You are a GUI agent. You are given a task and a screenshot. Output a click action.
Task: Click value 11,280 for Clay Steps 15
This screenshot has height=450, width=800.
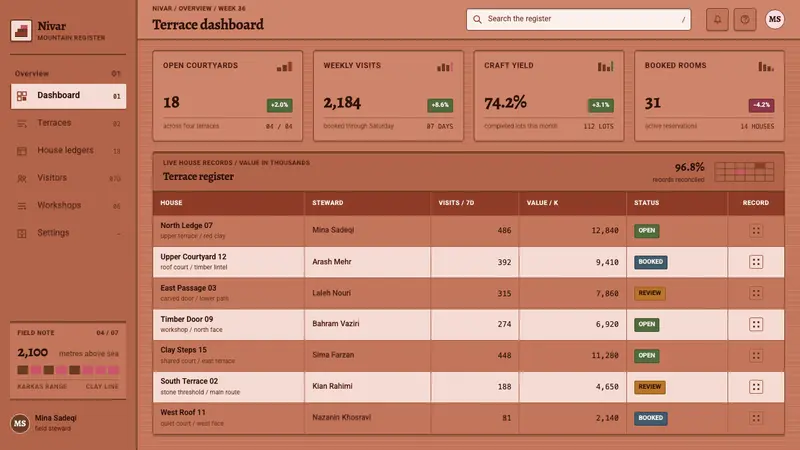pos(605,356)
